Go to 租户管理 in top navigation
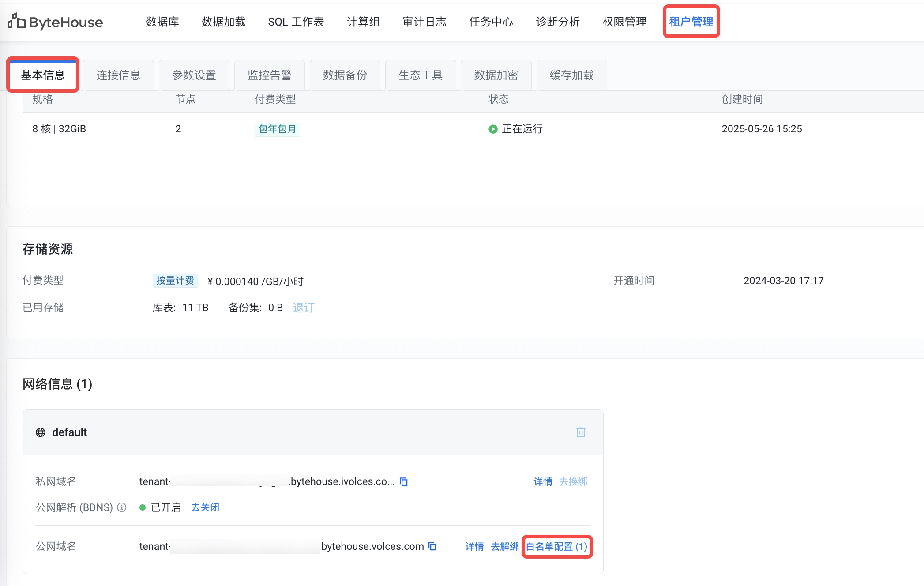Screen dimensions: 924x586 pyautogui.click(x=691, y=22)
